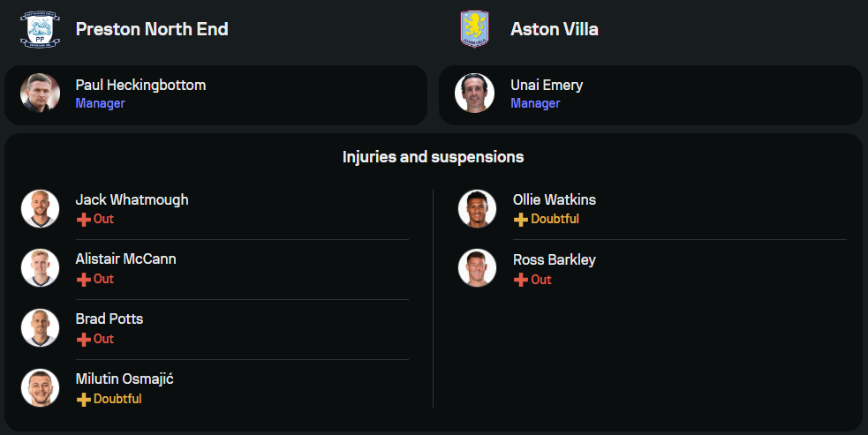Click Brad Potts' red Out cross icon
Viewport: 868px width, 435px height.
point(84,339)
